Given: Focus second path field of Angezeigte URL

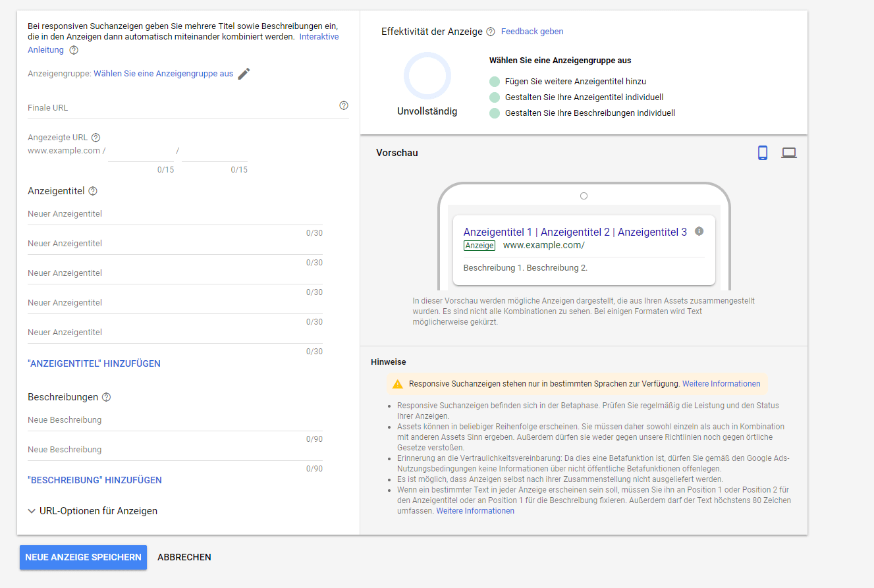Looking at the screenshot, I should pyautogui.click(x=215, y=151).
